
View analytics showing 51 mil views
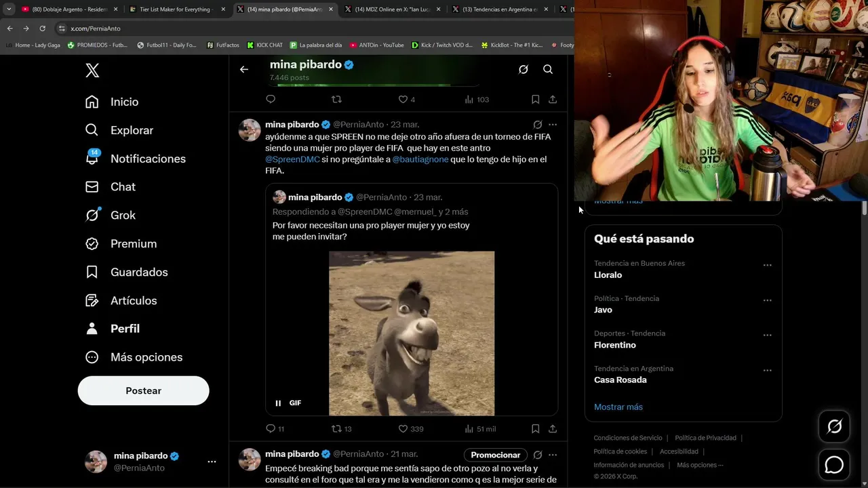(x=480, y=428)
